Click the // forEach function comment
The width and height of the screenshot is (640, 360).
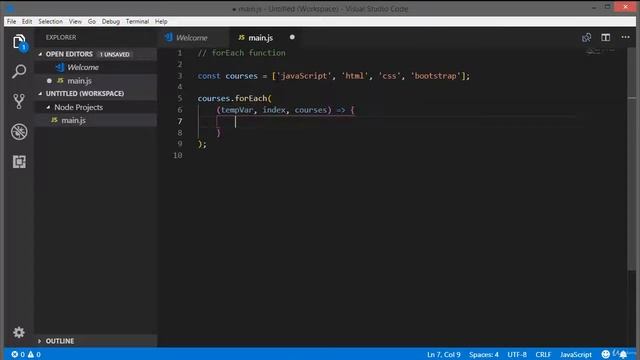click(242, 53)
